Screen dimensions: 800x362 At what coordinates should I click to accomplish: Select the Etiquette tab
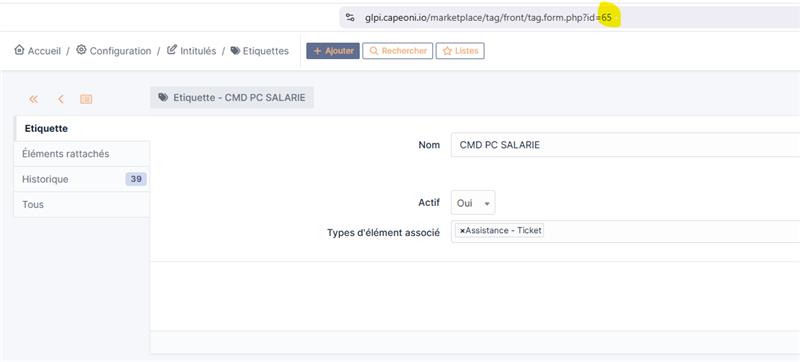click(x=82, y=128)
